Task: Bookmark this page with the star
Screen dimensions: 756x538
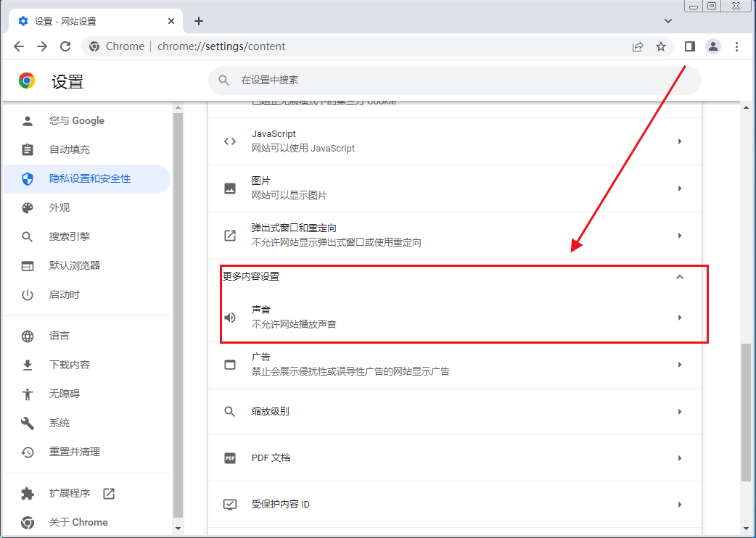Action: pos(661,46)
